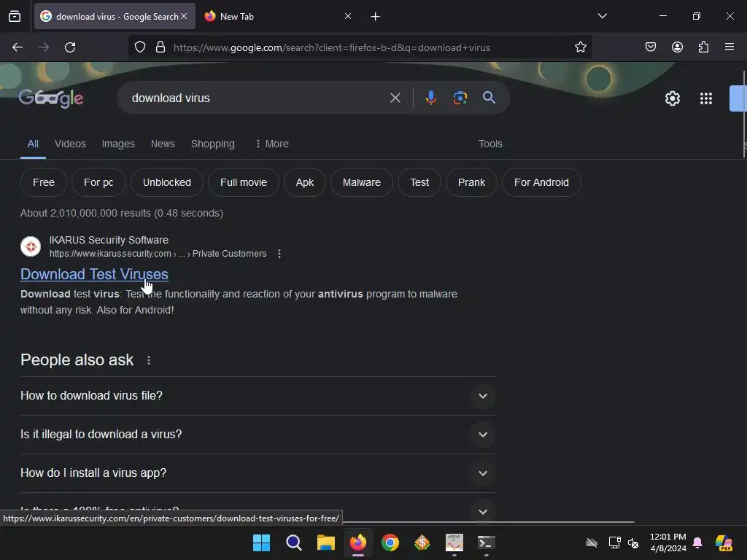
Task: Apply the Unblocked filter chip
Action: tap(167, 182)
